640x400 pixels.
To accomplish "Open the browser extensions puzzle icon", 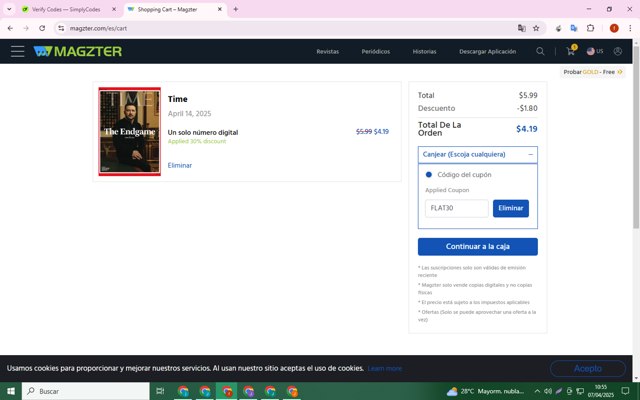I will tap(591, 28).
